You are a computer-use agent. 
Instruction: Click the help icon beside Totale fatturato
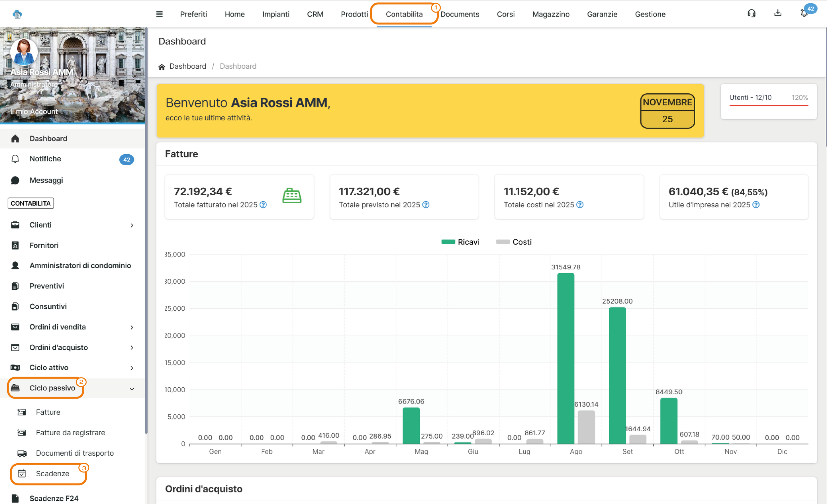(x=263, y=205)
